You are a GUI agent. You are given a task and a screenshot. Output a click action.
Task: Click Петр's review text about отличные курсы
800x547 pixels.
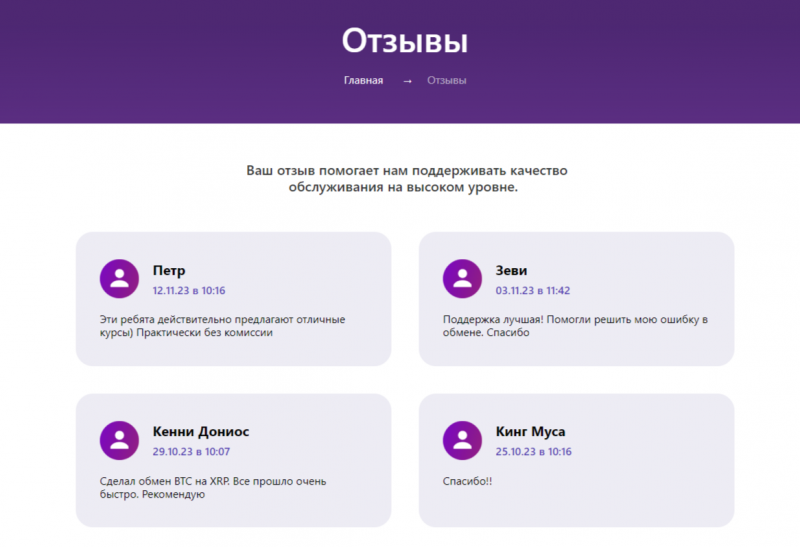222,326
